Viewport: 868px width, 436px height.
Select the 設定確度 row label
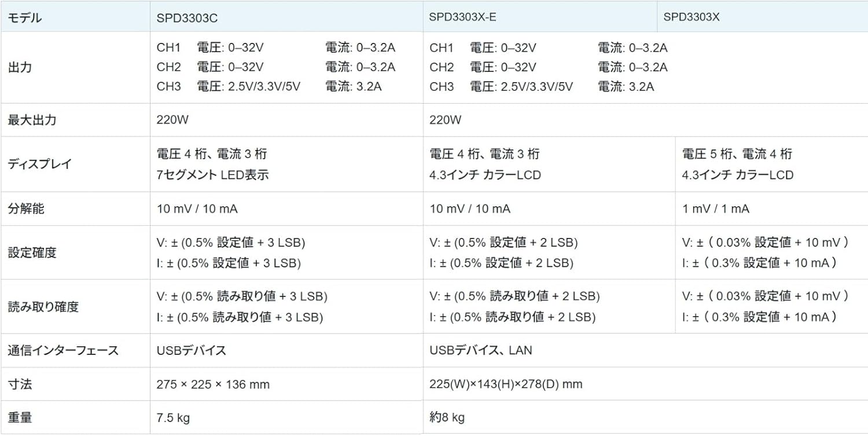coord(32,253)
